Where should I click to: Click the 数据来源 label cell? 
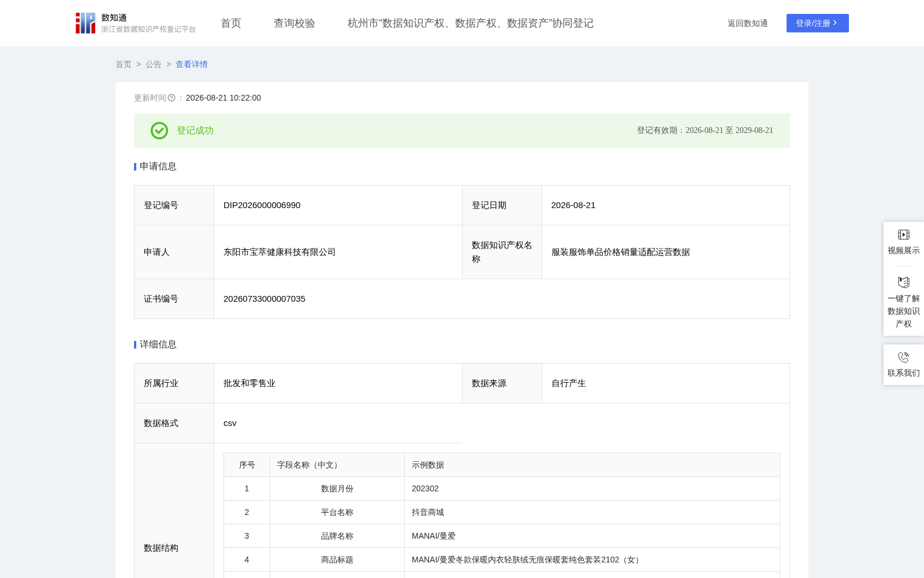click(x=502, y=383)
